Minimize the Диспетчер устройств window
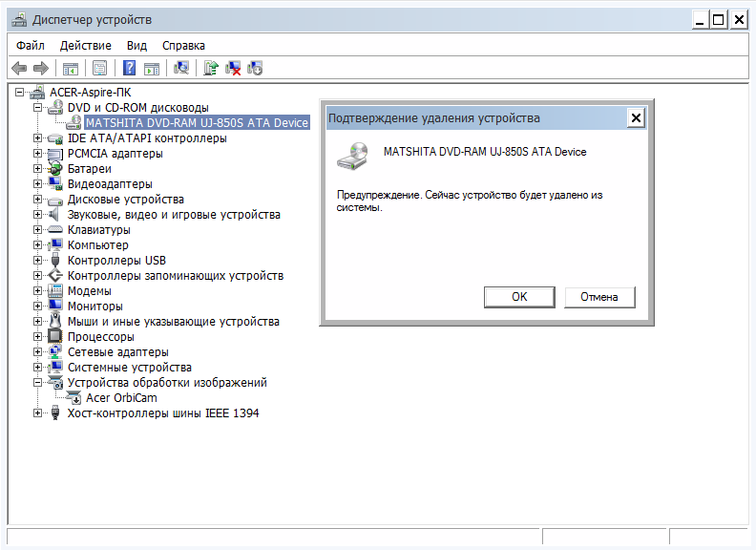Viewport: 756px width, 550px height. 700,20
